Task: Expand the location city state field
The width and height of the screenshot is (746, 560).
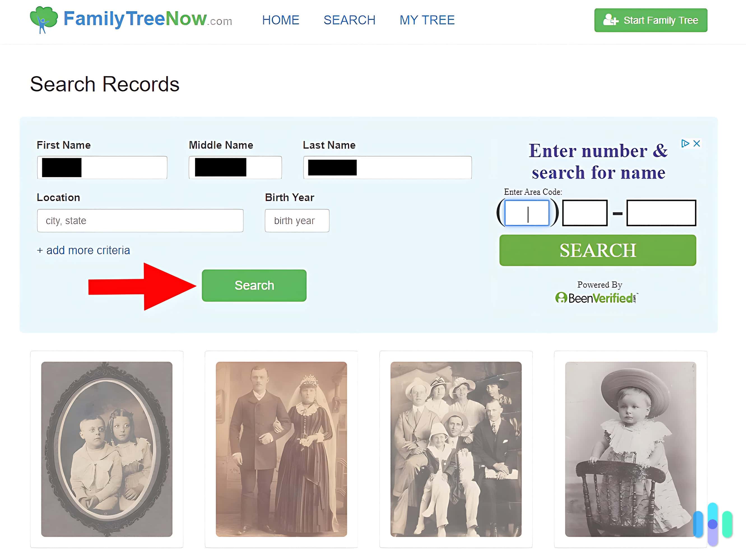Action: [x=140, y=220]
